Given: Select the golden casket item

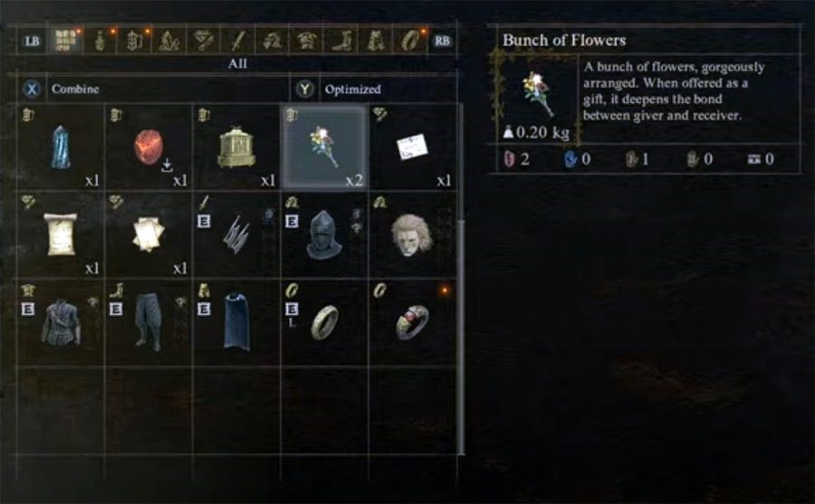Looking at the screenshot, I should click(x=236, y=147).
